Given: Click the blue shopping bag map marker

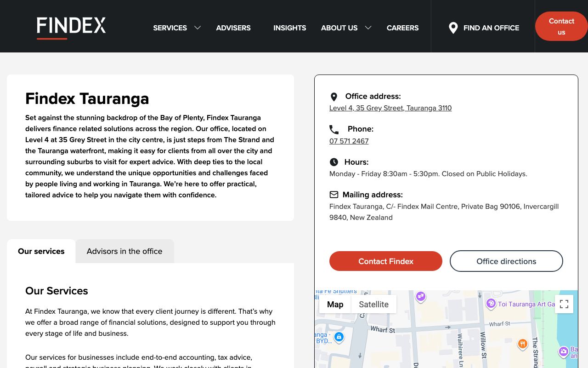Looking at the screenshot, I should click(339, 337).
